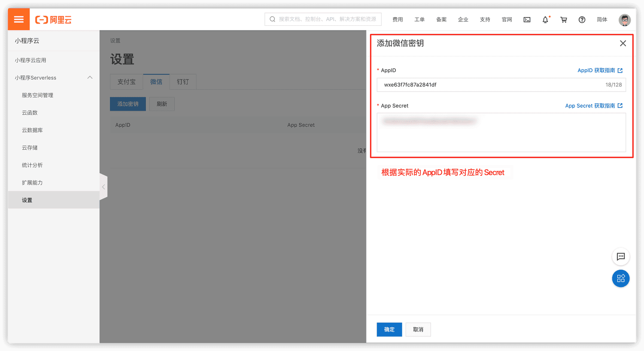Click the AppID table column header
This screenshot has height=351, width=644.
pos(123,125)
